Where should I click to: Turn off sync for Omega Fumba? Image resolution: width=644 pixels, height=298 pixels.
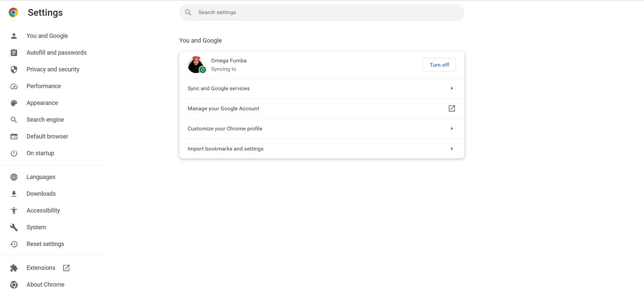coord(439,65)
